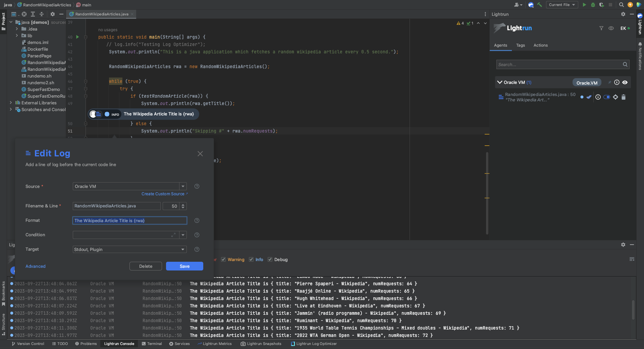Expand the External Libraries tree node
Viewport: 644px width, 349px height.
point(11,103)
